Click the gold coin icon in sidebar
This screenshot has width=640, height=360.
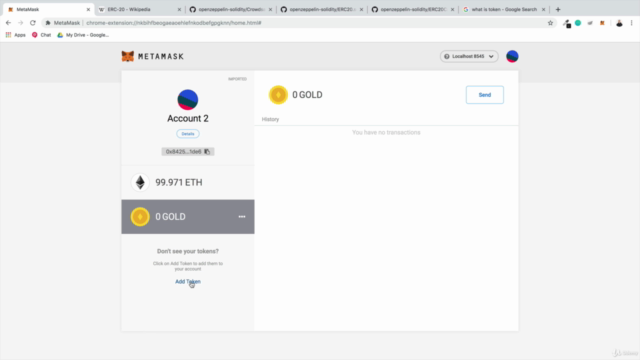(140, 217)
